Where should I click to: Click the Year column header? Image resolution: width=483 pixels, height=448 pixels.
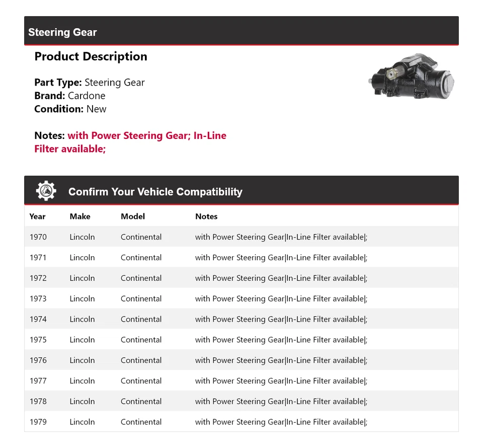pos(37,216)
